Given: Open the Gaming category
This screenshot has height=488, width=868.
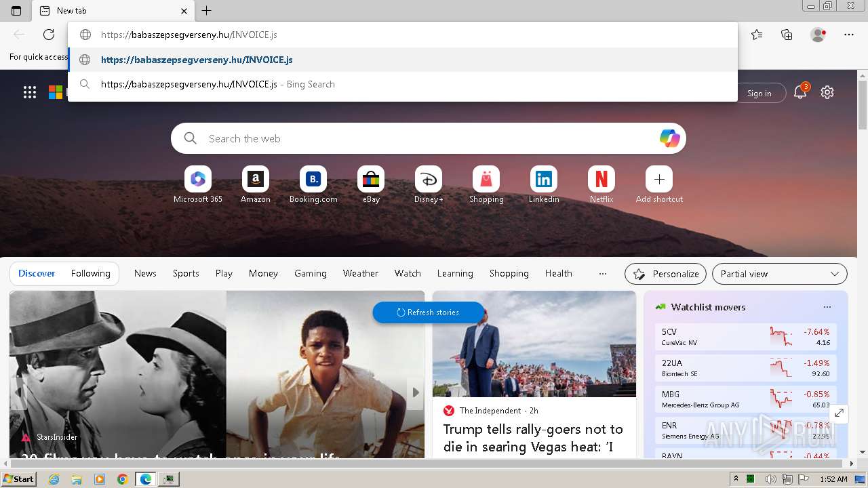Looking at the screenshot, I should pos(311,274).
